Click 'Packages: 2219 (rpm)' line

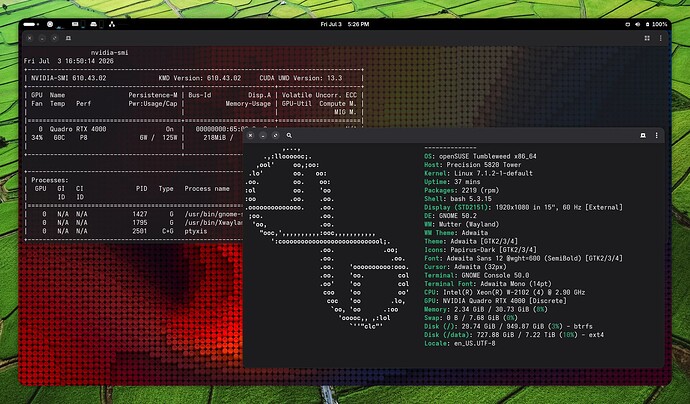[462, 190]
